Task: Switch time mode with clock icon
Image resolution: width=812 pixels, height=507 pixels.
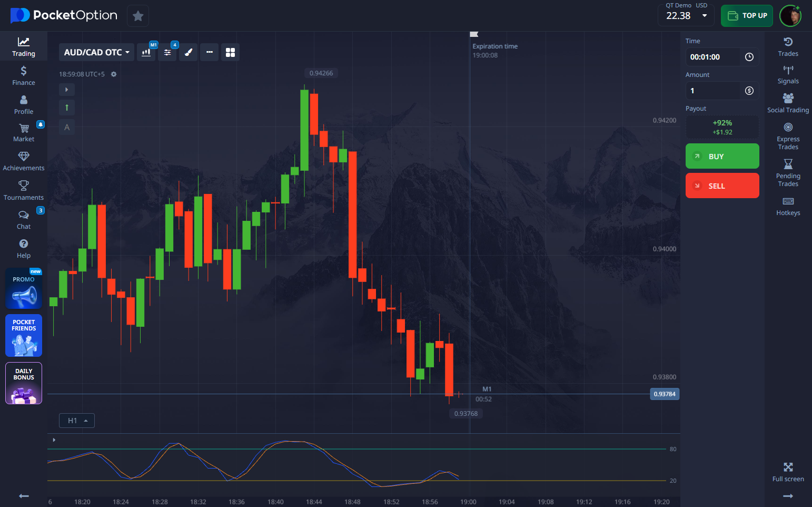Action: 749,57
